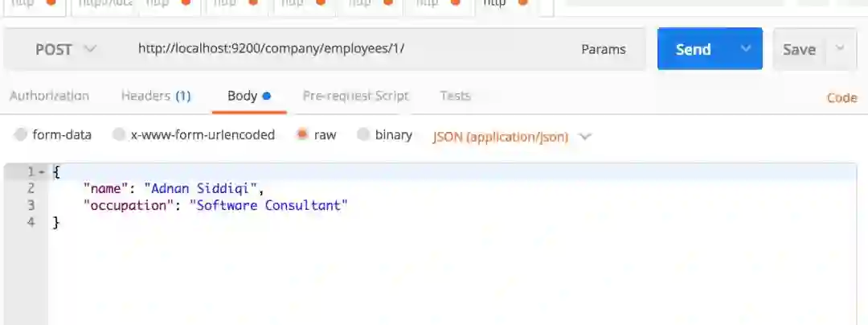The height and width of the screenshot is (325, 868).
Task: Click line number 3 in gutter
Action: point(31,205)
